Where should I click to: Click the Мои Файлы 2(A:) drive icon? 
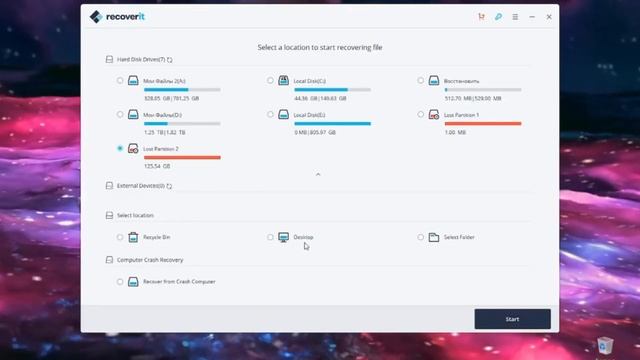pos(133,80)
